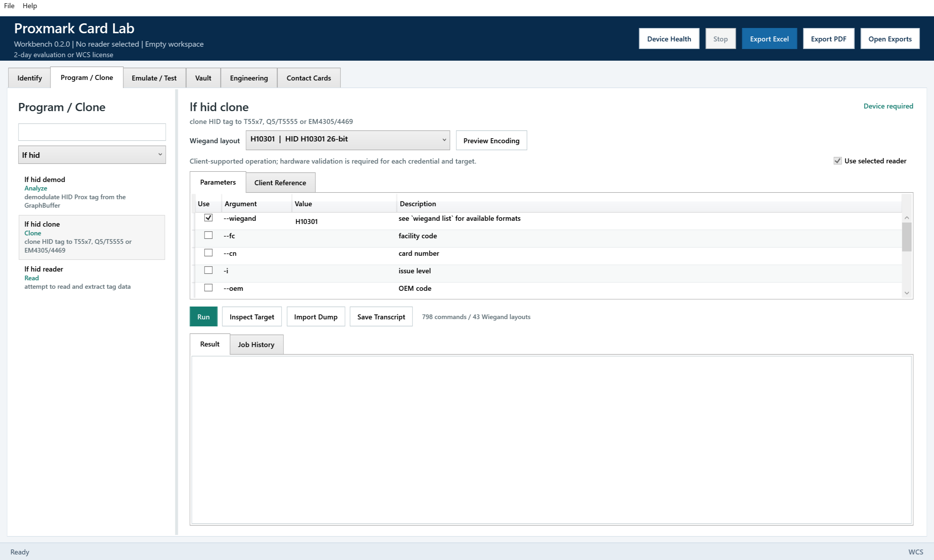The width and height of the screenshot is (934, 560).
Task: Click Preview Encoding button
Action: point(491,141)
